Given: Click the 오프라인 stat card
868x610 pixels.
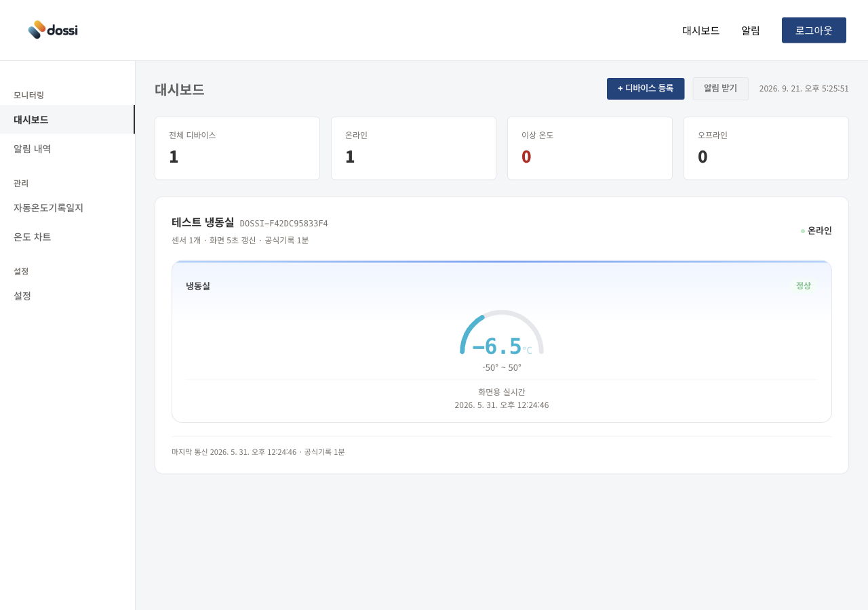Looking at the screenshot, I should click(x=766, y=148).
